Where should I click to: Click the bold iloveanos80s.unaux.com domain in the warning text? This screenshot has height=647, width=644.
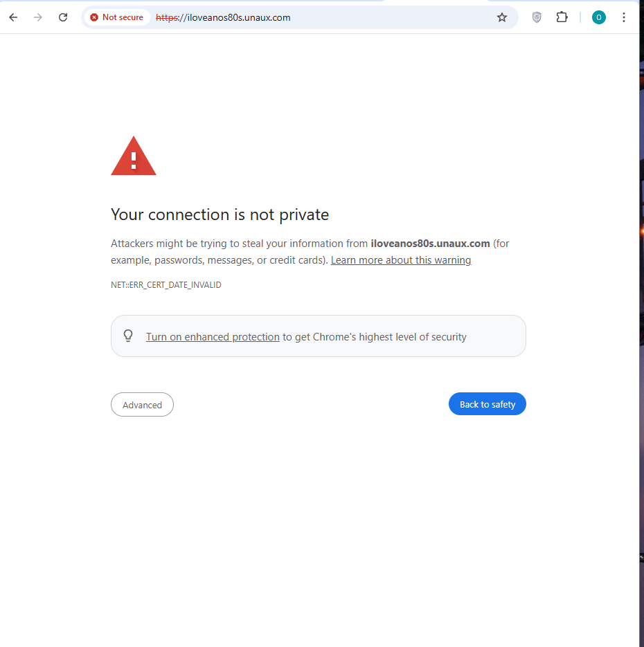(x=430, y=244)
